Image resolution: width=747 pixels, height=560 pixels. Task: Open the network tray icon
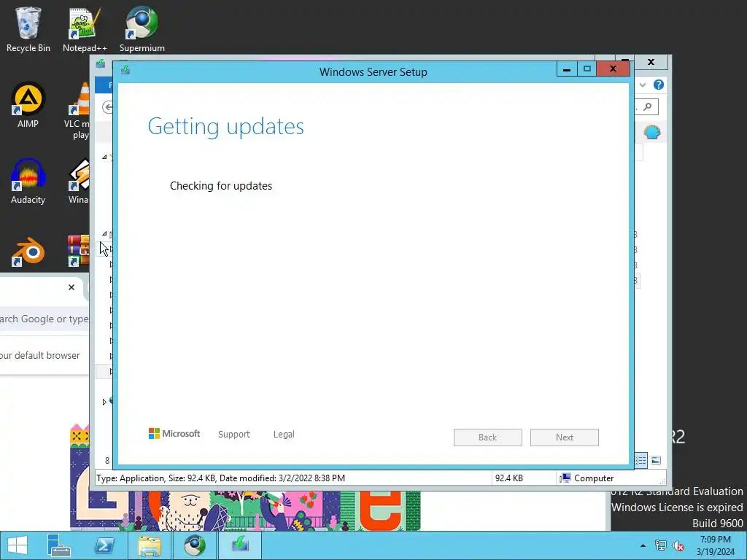[661, 545]
